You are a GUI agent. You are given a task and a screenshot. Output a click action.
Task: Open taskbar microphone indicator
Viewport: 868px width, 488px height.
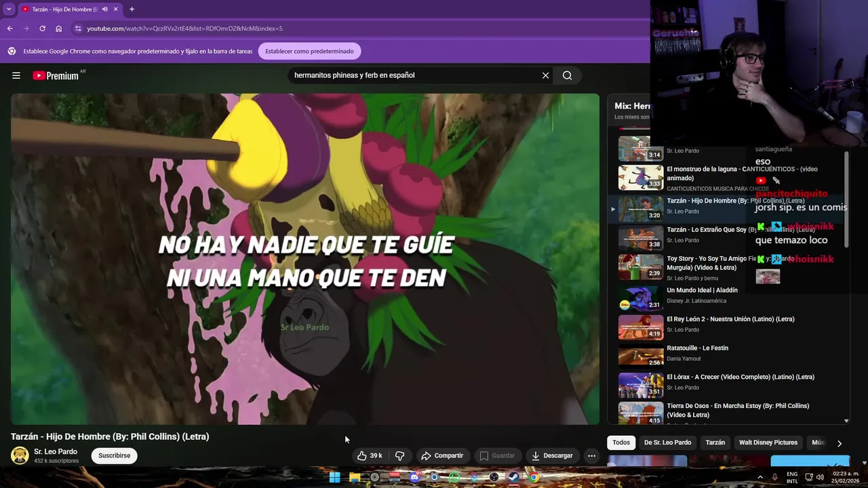click(x=774, y=477)
